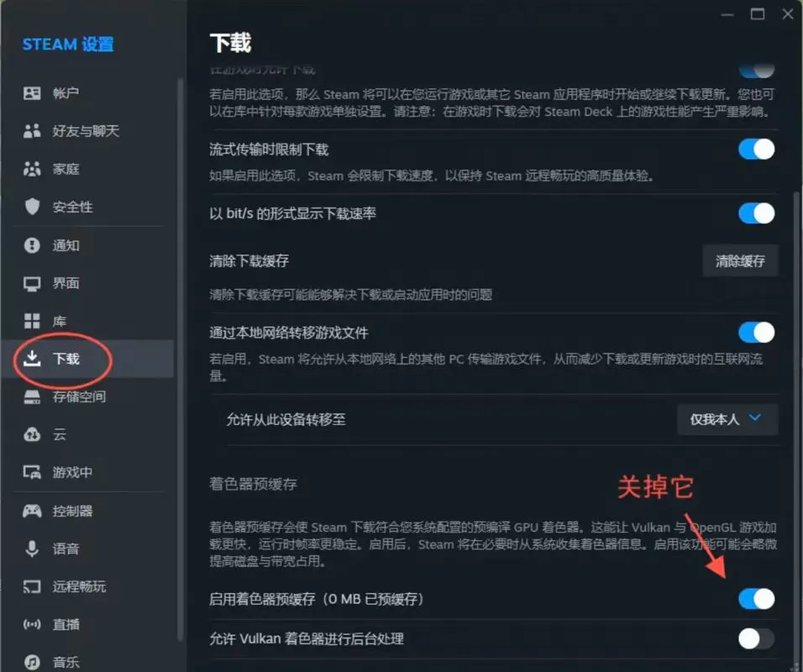Enable 允许 Vulkan 着色器进行后台处理 toggle

click(757, 638)
